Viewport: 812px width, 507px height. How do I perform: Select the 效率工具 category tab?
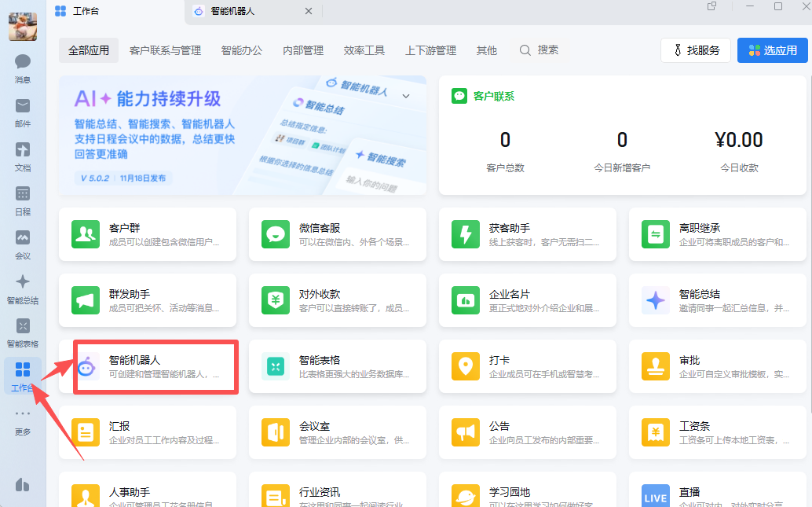(364, 50)
